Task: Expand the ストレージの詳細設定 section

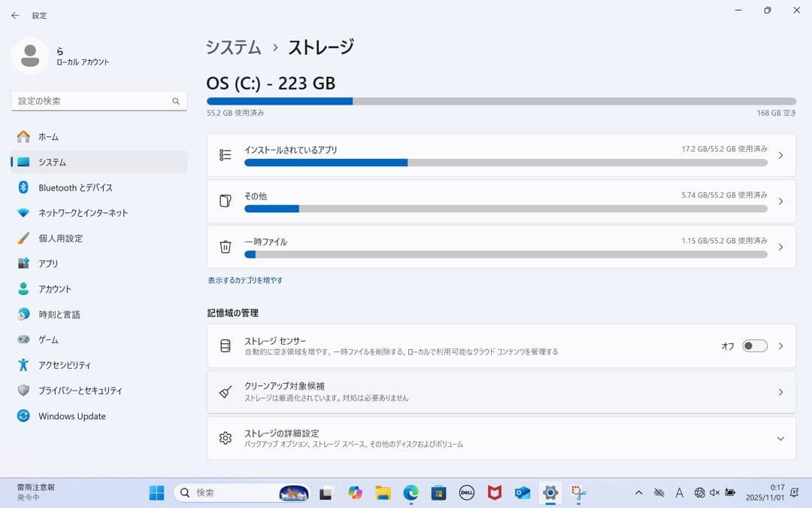Action: pos(782,438)
